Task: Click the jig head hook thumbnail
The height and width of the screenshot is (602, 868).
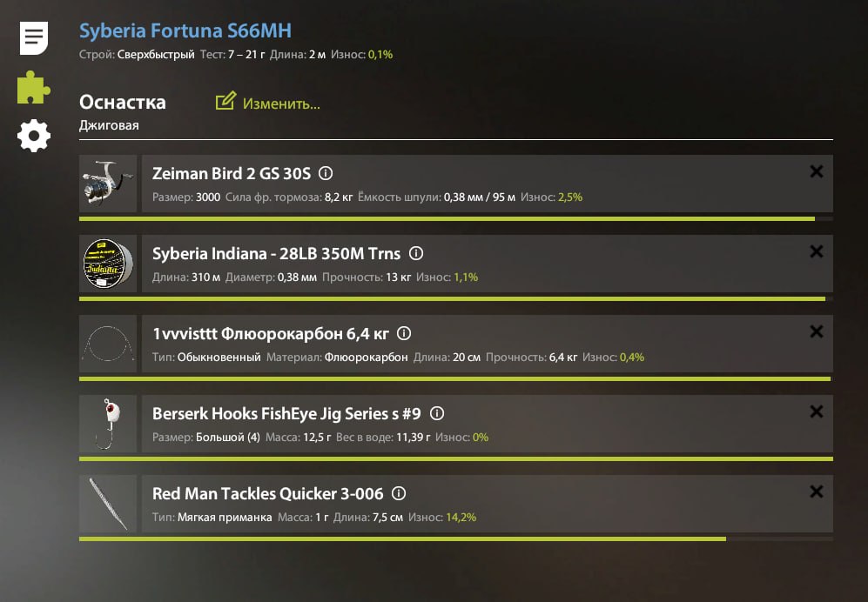Action: point(108,424)
